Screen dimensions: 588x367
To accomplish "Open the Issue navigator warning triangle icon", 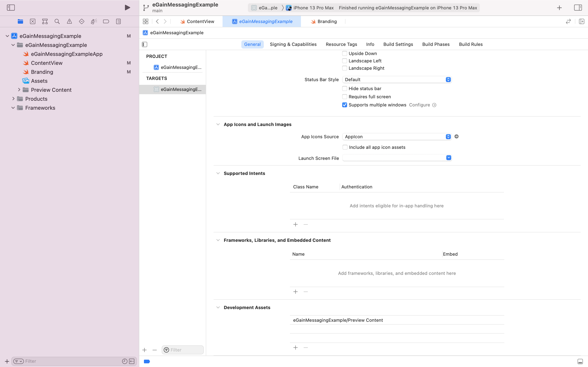I will (69, 21).
